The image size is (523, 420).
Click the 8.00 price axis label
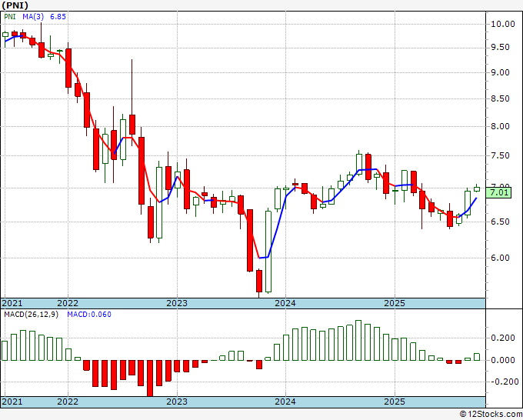pos(500,126)
